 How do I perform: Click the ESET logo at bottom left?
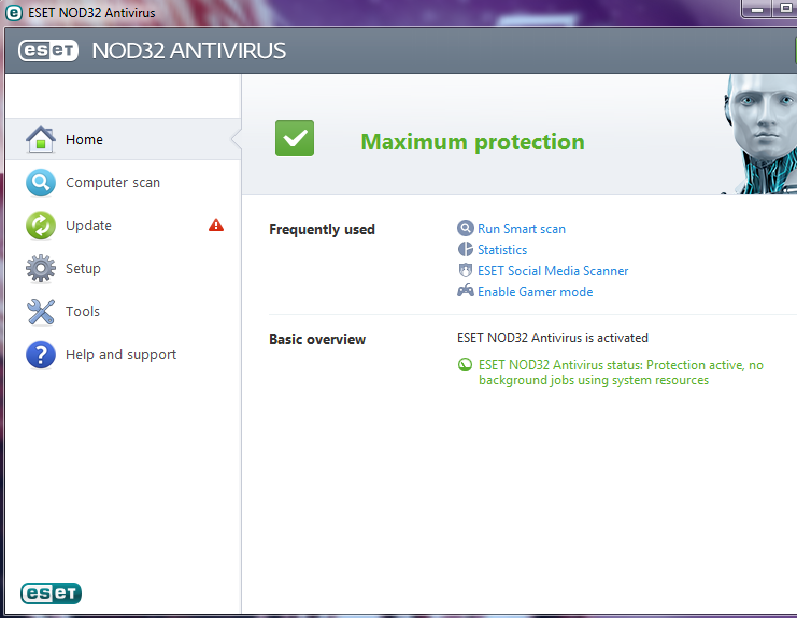click(50, 593)
